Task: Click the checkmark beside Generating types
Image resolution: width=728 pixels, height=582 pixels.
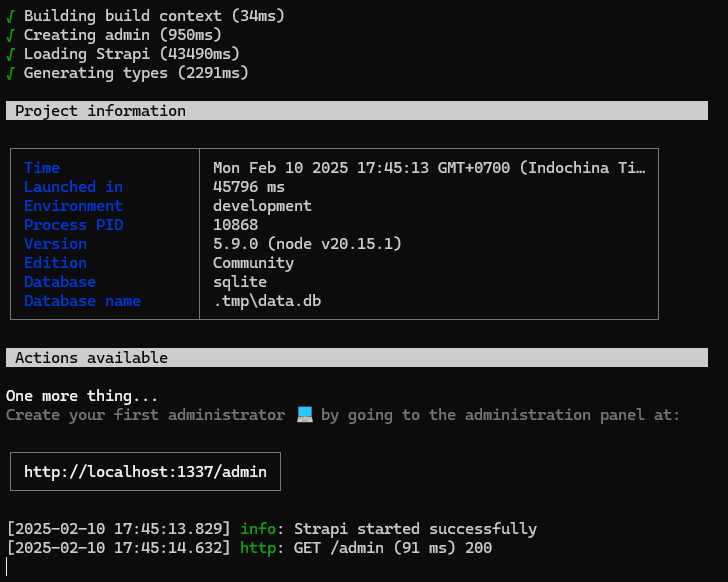Action: point(10,73)
